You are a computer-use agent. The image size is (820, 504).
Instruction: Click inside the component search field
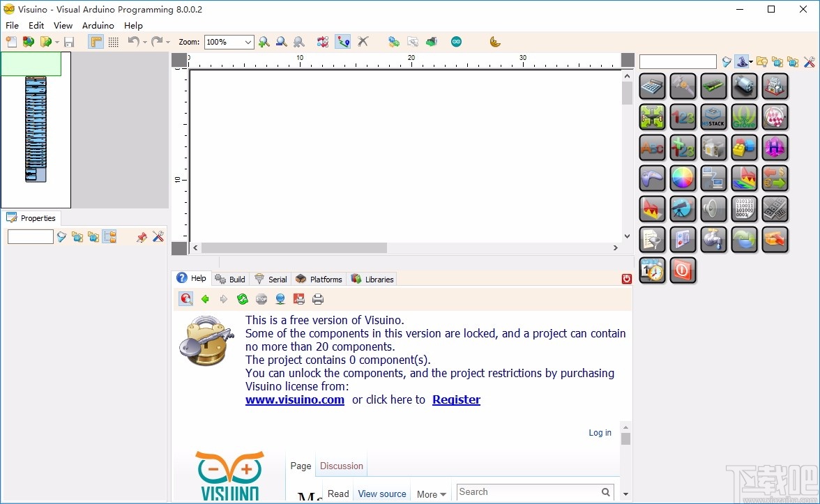[676, 61]
